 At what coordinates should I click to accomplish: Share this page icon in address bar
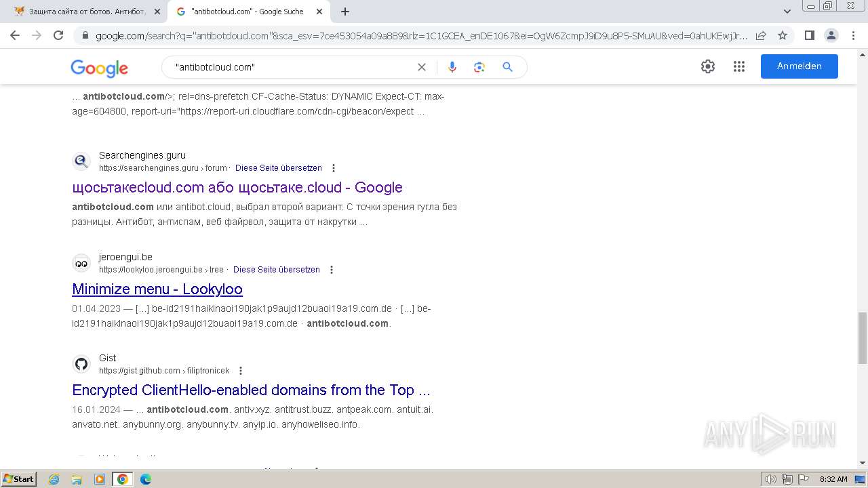tap(761, 35)
